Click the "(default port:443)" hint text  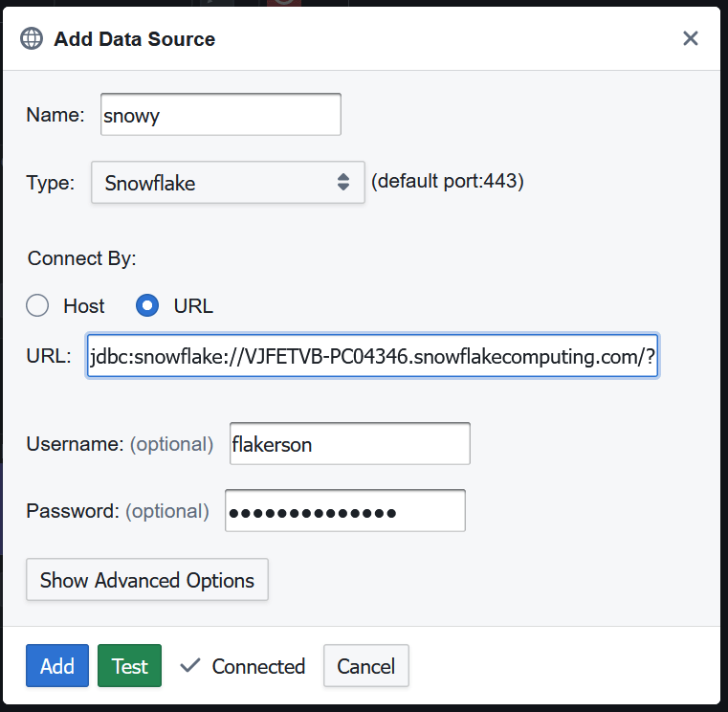click(447, 182)
